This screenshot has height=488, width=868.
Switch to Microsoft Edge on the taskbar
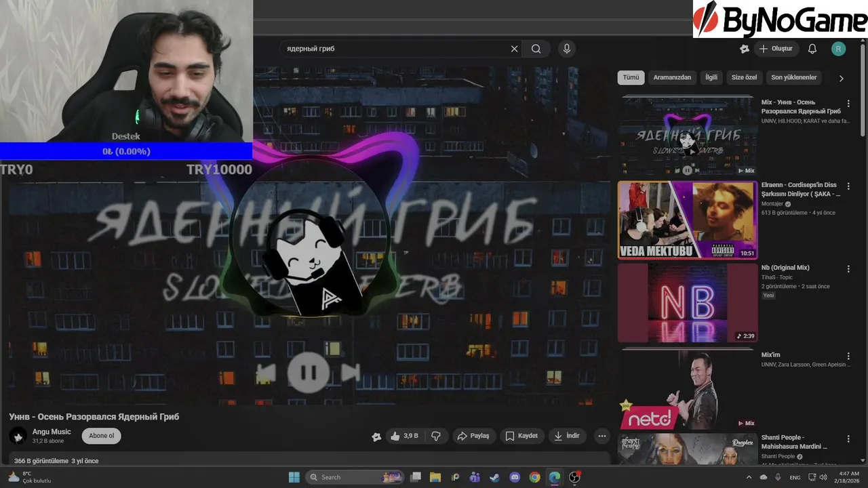(555, 477)
